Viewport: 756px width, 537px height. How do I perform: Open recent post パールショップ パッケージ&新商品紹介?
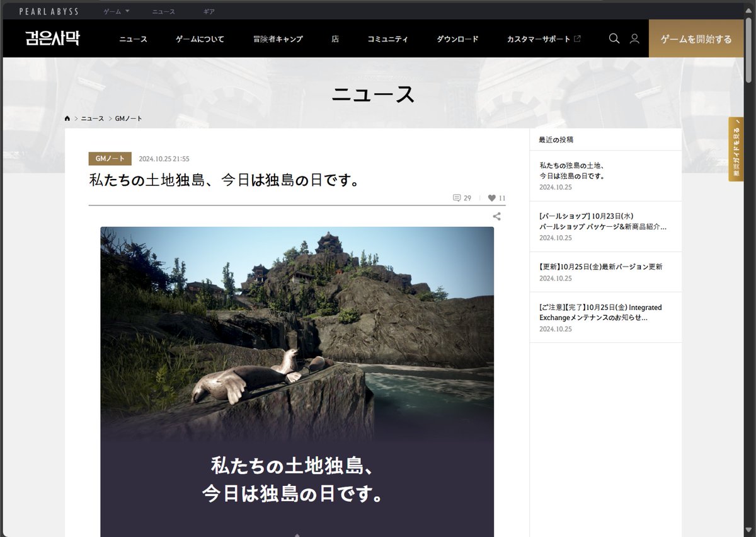pos(605,226)
